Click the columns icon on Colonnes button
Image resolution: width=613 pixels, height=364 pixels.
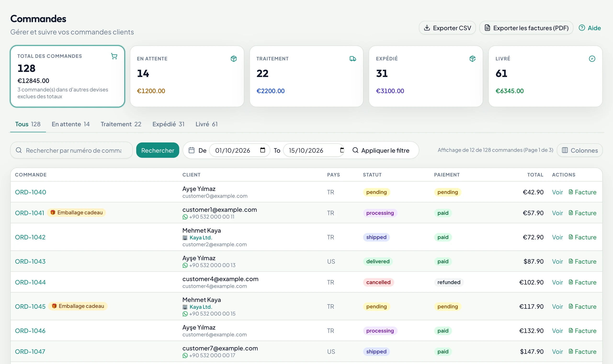coord(565,150)
